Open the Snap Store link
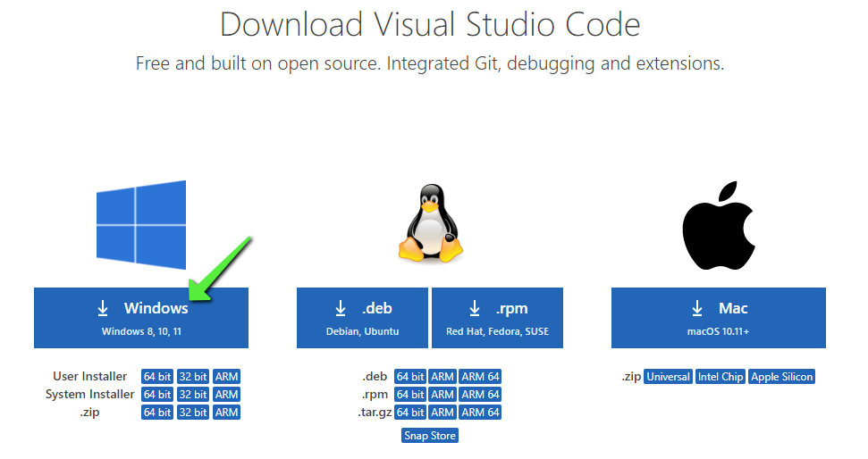 pyautogui.click(x=430, y=436)
